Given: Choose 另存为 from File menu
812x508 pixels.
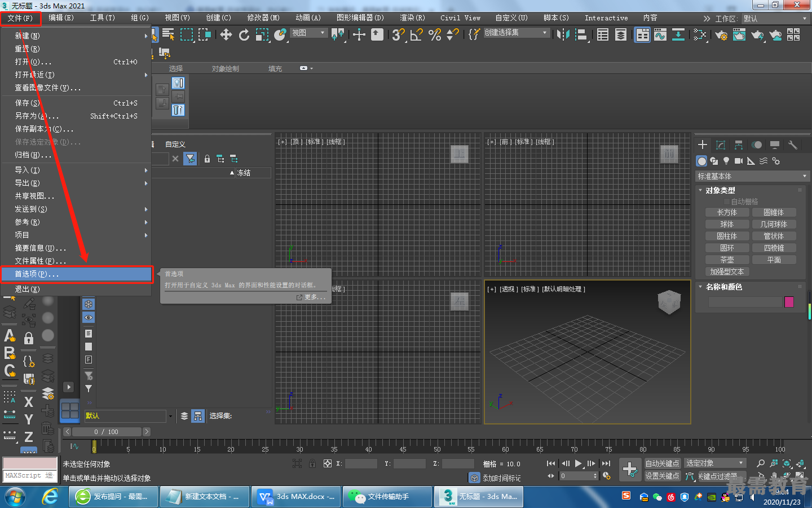Looking at the screenshot, I should pyautogui.click(x=76, y=116).
